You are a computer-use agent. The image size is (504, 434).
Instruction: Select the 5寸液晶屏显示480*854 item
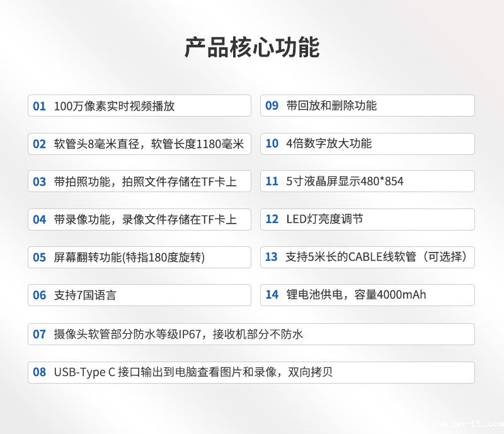[367, 181]
